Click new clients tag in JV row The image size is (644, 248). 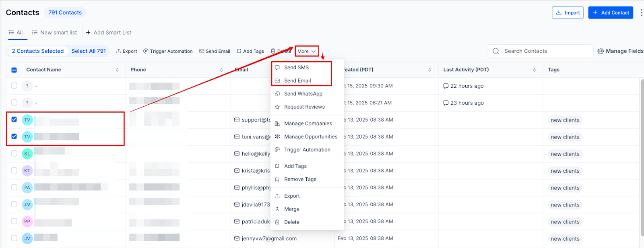[x=565, y=239]
